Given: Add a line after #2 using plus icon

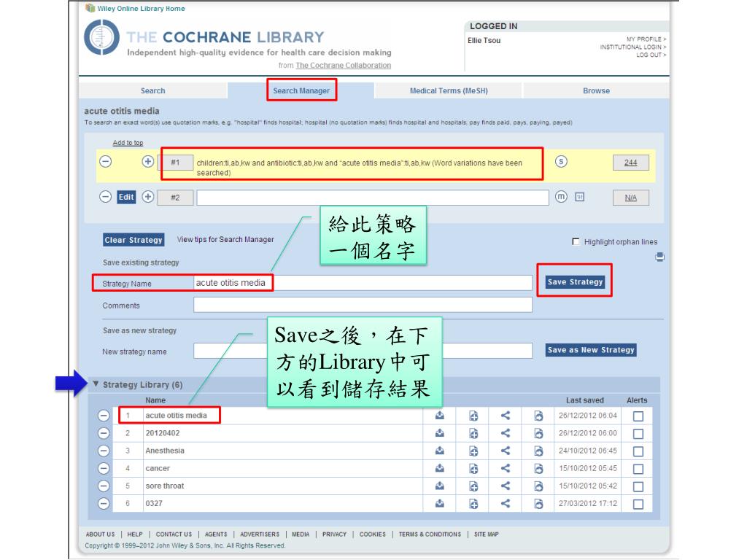Looking at the screenshot, I should pyautogui.click(x=147, y=197).
